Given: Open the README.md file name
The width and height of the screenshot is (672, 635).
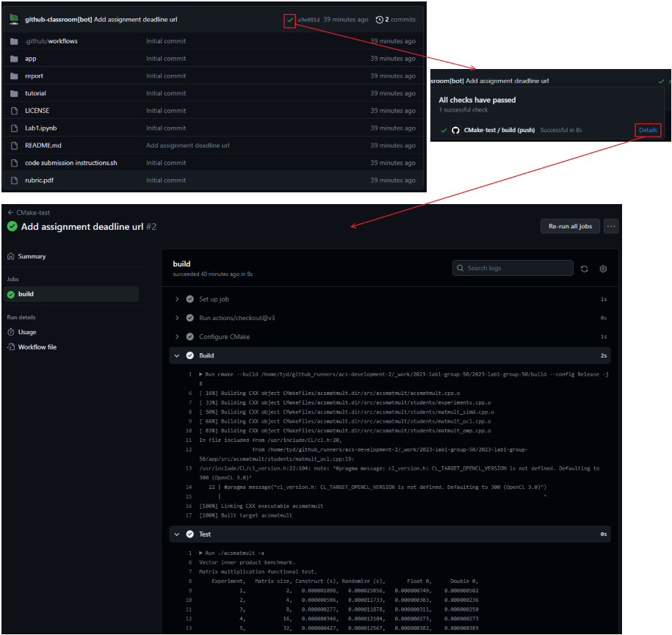Looking at the screenshot, I should coord(43,145).
